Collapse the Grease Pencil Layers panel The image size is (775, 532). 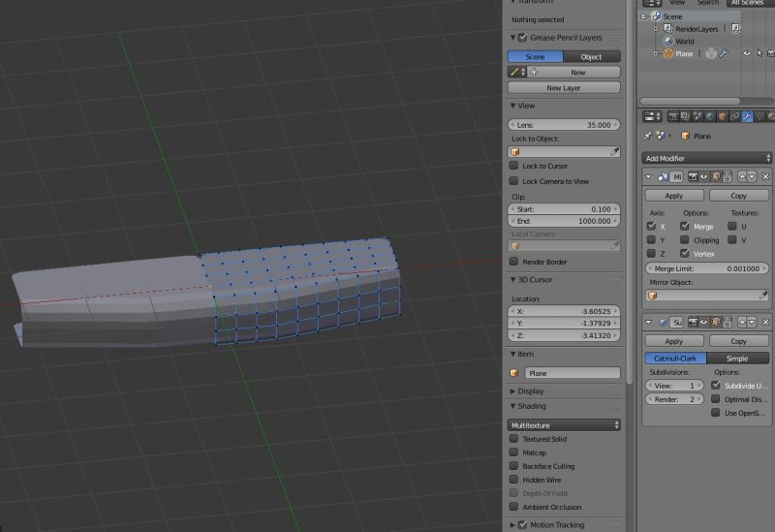pyautogui.click(x=512, y=38)
